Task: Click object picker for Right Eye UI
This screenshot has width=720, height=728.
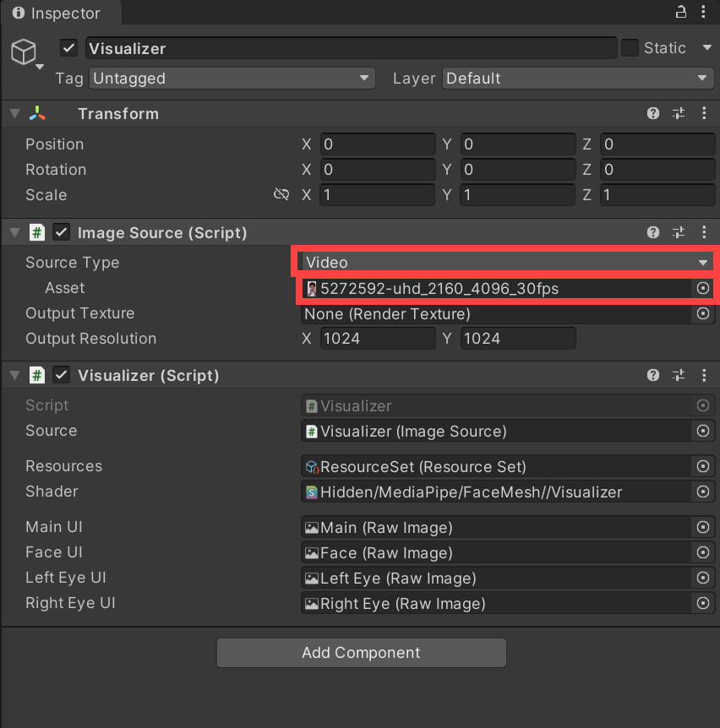Action: [703, 604]
